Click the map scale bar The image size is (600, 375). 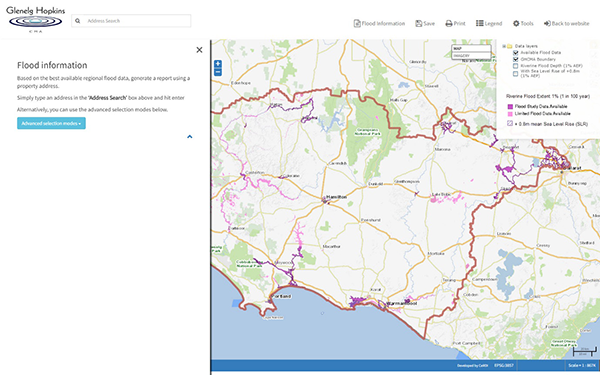[584, 351]
